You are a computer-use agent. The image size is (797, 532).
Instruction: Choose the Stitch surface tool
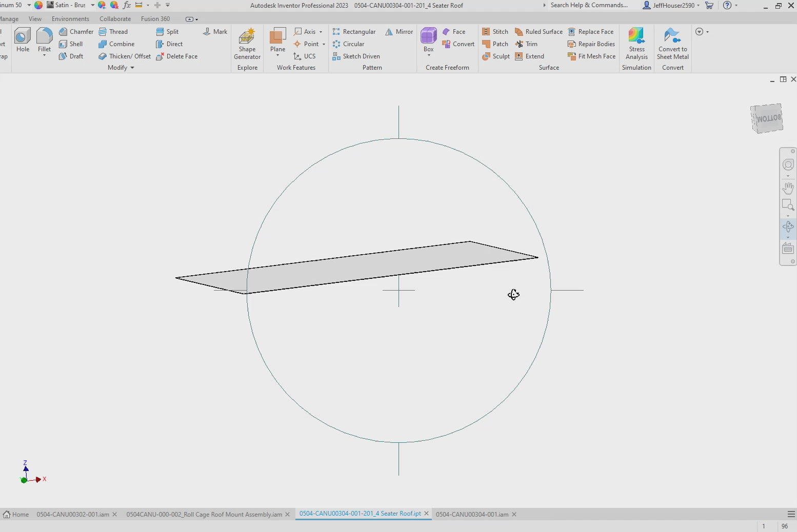coord(495,32)
